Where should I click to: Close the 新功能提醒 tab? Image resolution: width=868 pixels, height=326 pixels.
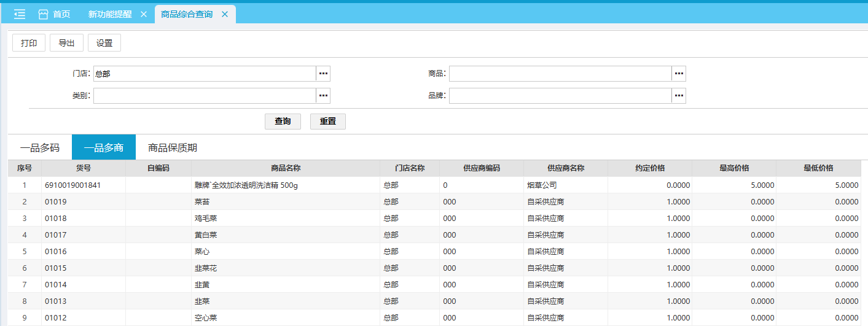pos(144,14)
